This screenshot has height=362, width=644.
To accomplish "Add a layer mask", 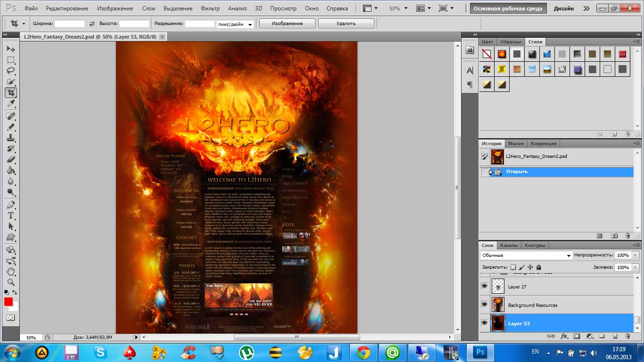I will 577,336.
